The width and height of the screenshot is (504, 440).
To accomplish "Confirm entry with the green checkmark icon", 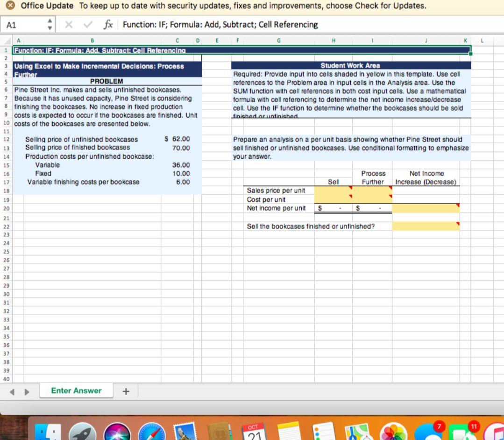I will (88, 24).
